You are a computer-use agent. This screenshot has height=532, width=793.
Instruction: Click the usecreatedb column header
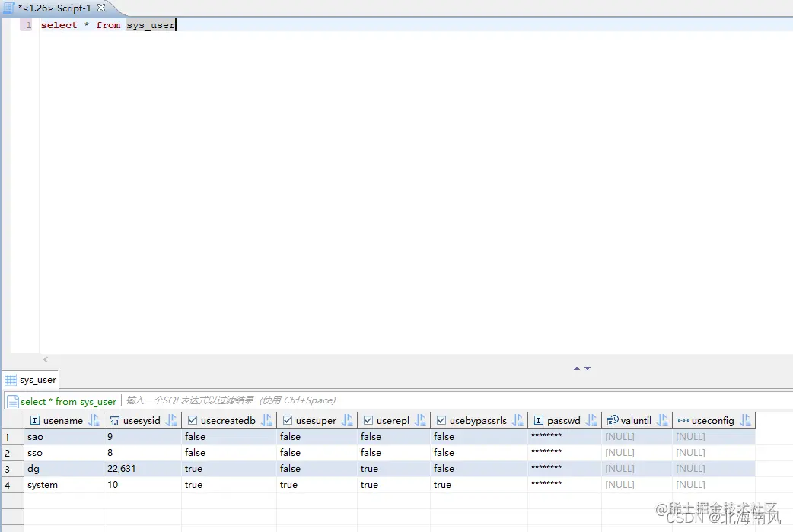point(228,421)
